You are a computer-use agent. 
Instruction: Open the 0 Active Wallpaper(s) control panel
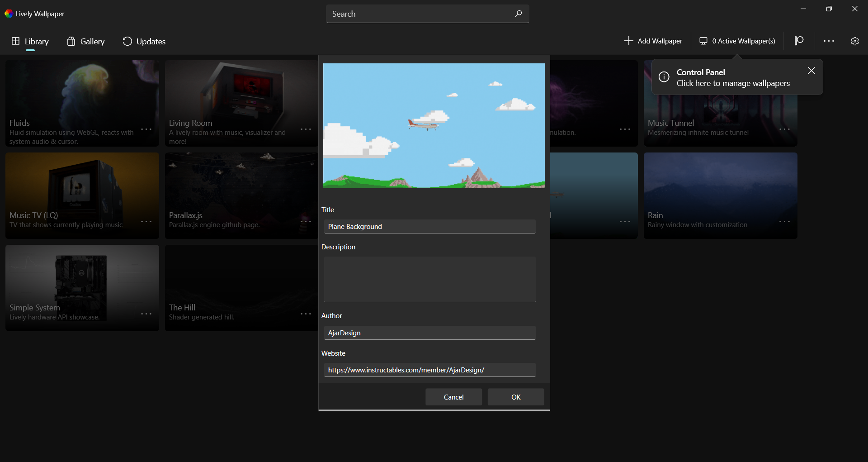point(737,41)
